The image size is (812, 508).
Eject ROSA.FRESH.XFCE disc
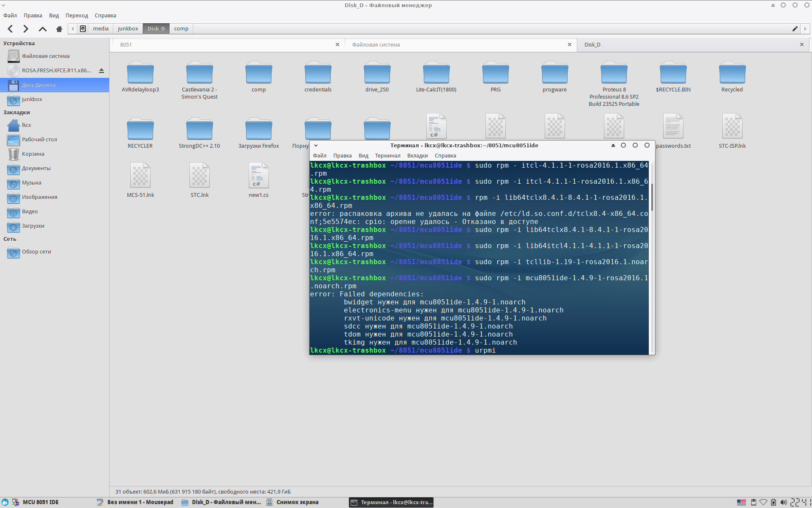101,71
